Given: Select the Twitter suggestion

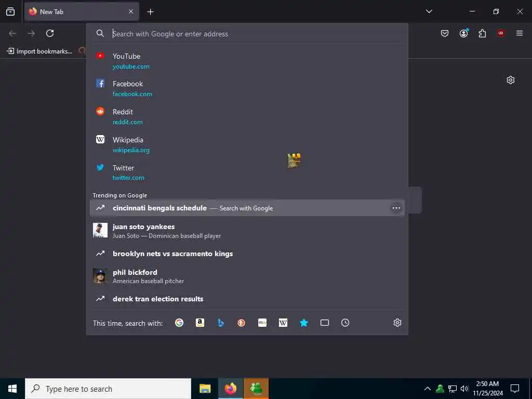Looking at the screenshot, I should pyautogui.click(x=247, y=172).
